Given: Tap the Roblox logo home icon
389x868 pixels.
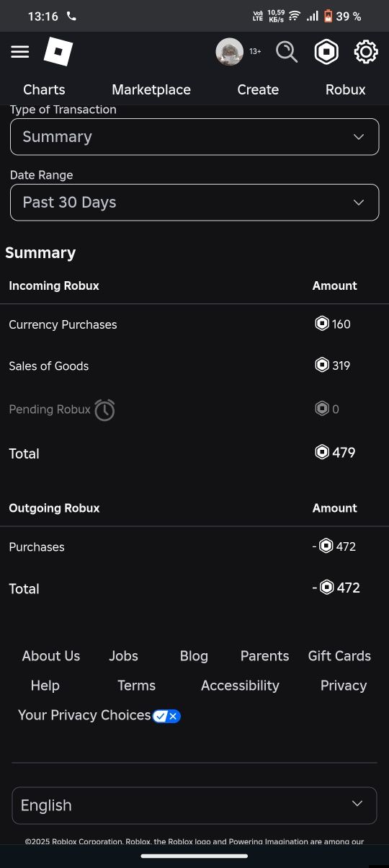Looking at the screenshot, I should [58, 52].
